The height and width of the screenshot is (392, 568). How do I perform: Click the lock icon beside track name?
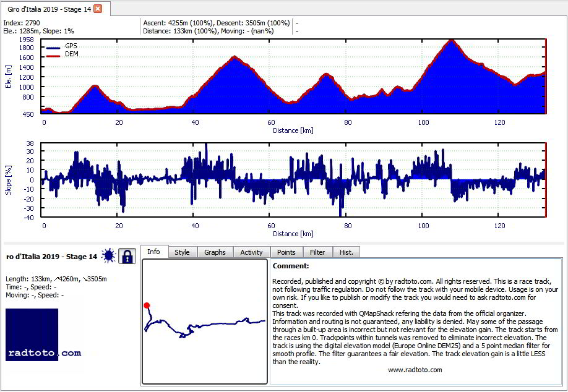point(127,256)
